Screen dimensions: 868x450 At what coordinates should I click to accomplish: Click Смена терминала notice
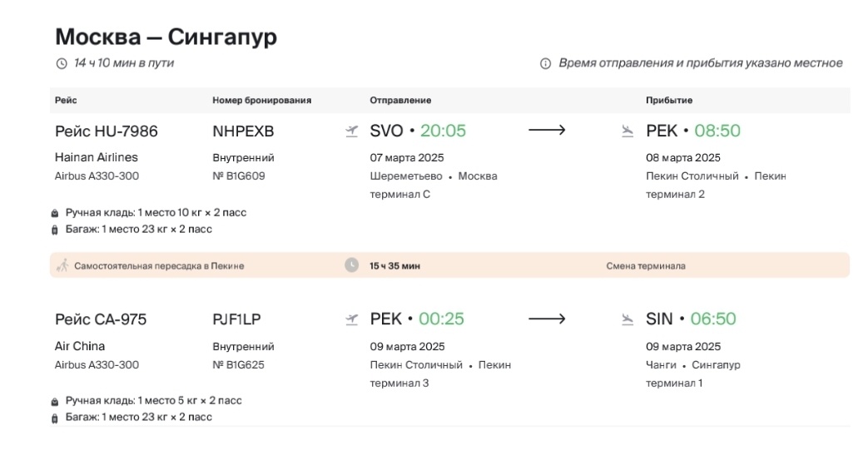(646, 265)
